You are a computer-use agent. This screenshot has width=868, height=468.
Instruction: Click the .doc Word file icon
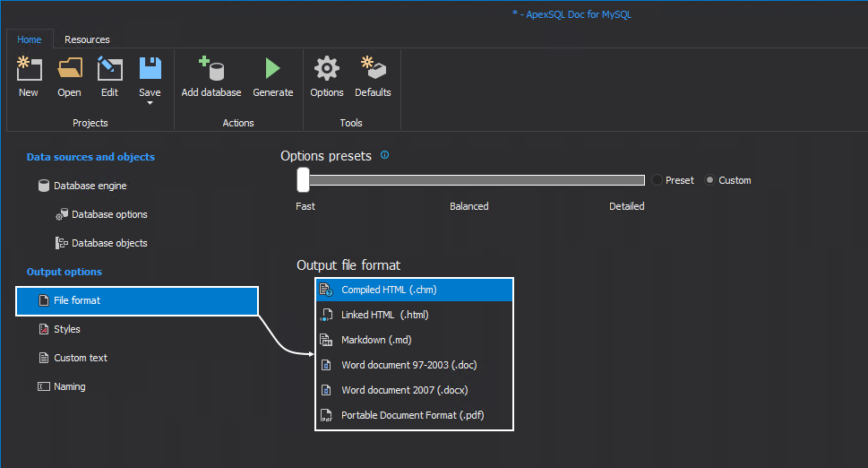coord(326,365)
